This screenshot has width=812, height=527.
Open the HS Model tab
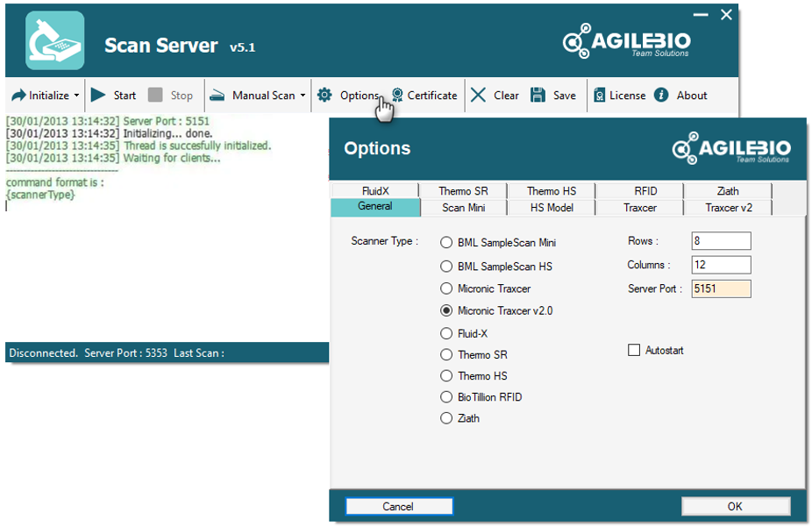552,208
